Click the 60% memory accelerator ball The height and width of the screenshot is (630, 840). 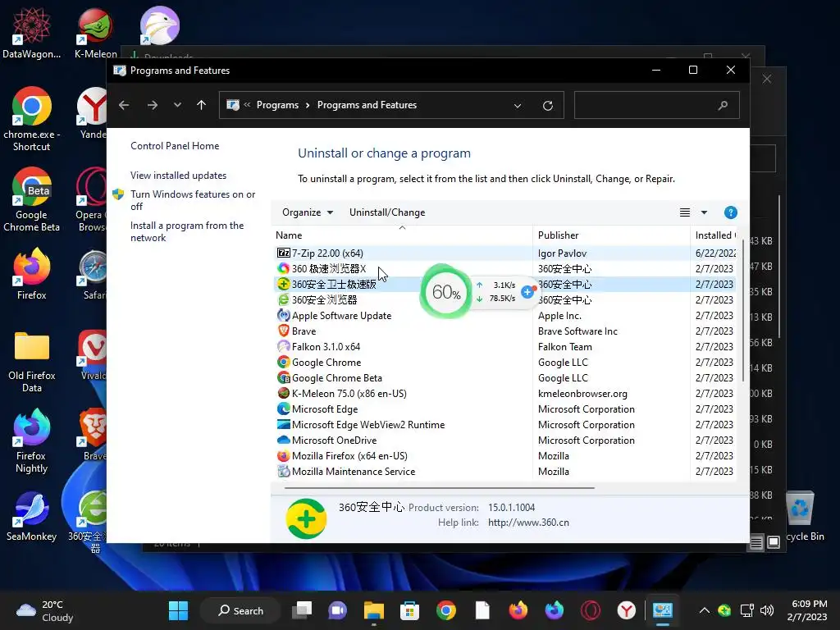[445, 291]
